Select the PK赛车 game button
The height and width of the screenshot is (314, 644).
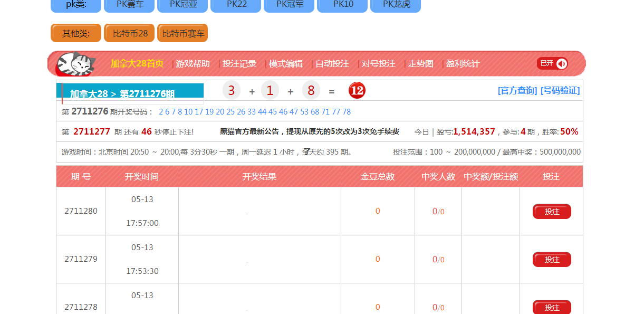pos(129,5)
